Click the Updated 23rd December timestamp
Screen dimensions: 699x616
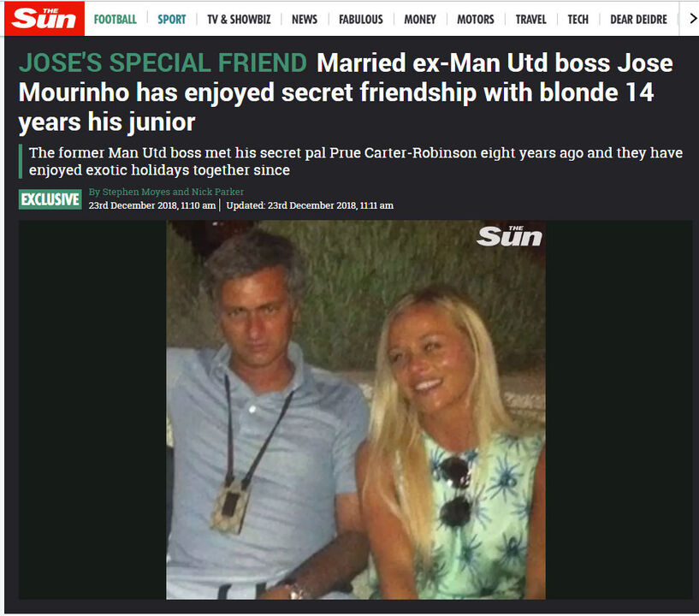[310, 205]
